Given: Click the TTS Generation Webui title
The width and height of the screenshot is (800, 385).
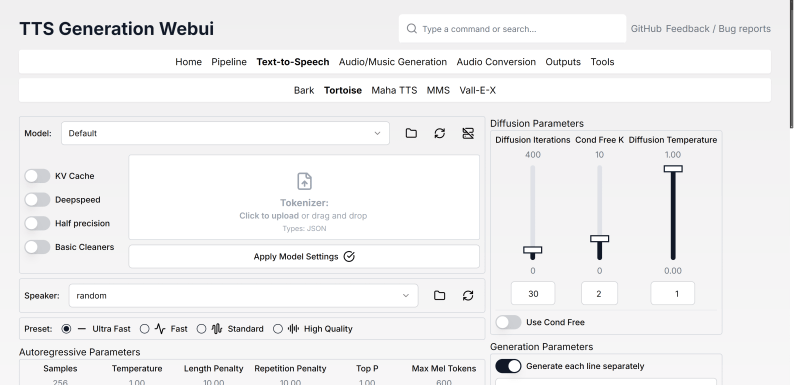Looking at the screenshot, I should (x=116, y=29).
